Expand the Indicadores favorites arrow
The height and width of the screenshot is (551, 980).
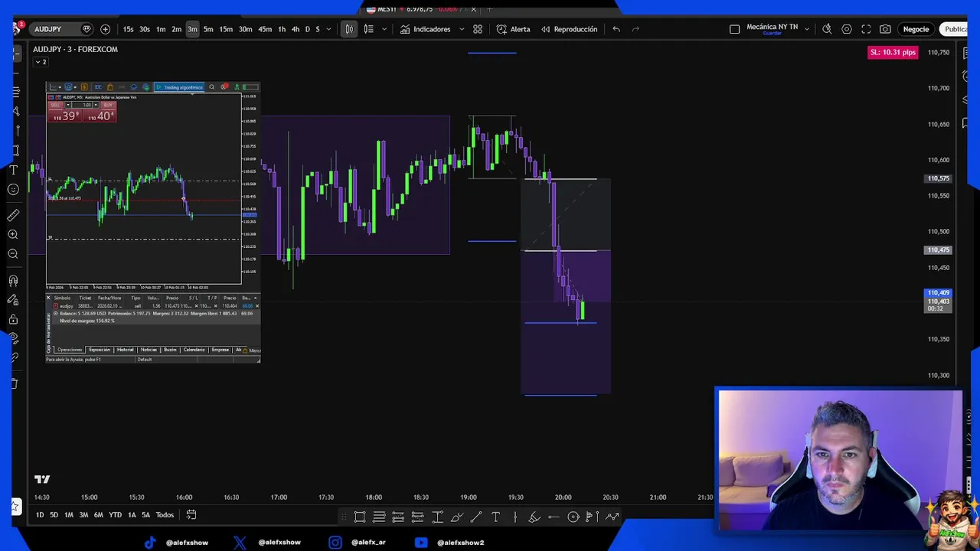tap(462, 29)
